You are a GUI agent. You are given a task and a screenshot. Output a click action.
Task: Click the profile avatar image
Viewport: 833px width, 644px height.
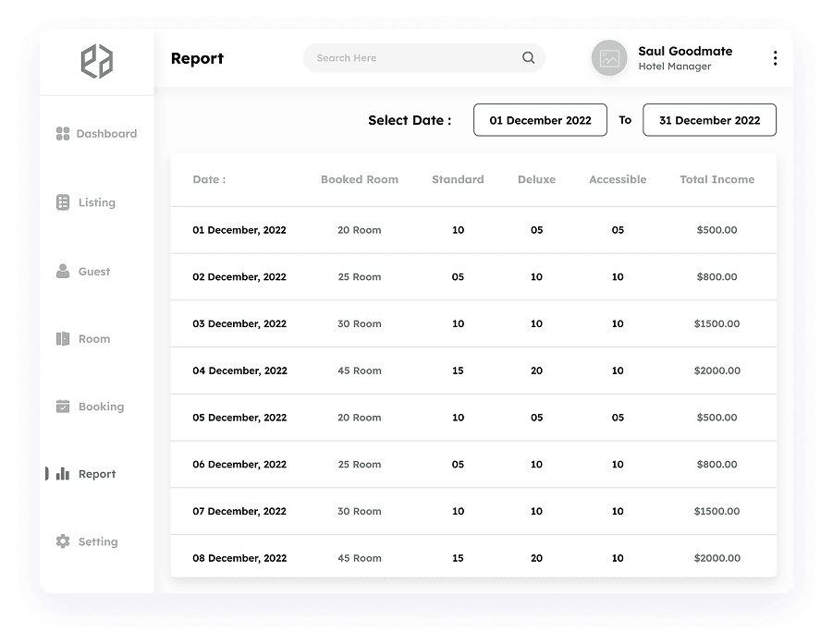point(608,57)
